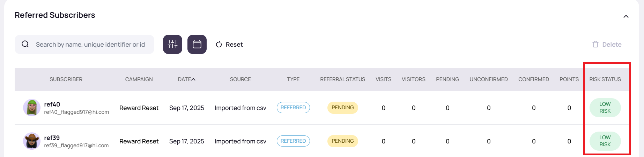
Task: Click the Risk Status column header
Action: (605, 79)
